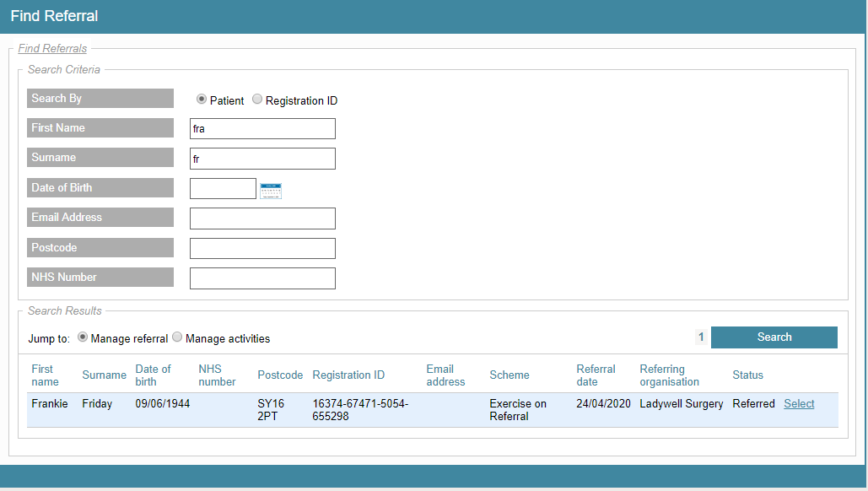The height and width of the screenshot is (491, 868).
Task: Click the Referring organisation column header
Action: (x=669, y=375)
